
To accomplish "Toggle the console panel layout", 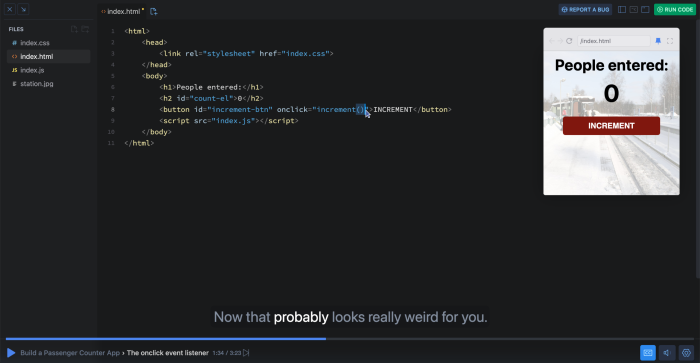I will (x=633, y=9).
